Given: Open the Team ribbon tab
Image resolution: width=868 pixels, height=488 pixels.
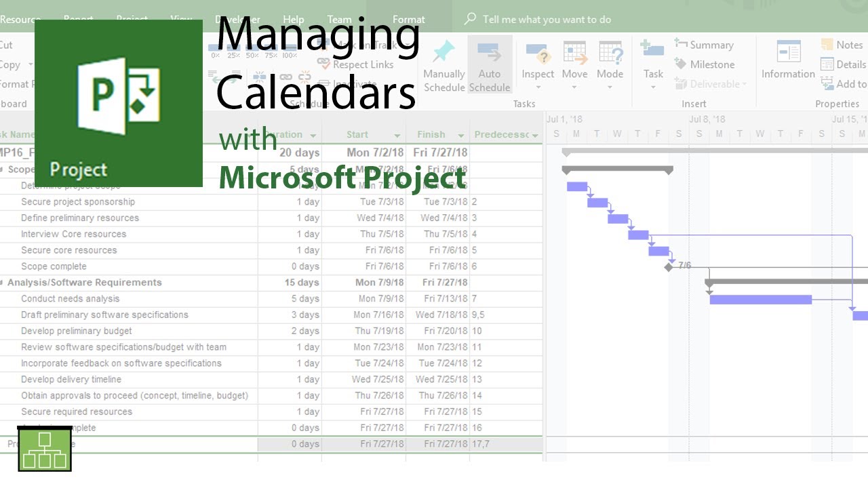Looking at the screenshot, I should [339, 20].
